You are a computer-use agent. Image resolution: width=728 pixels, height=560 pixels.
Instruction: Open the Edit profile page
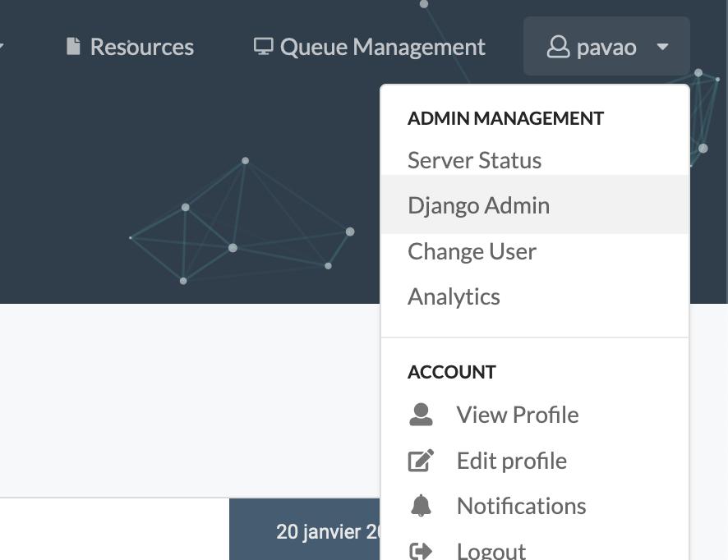coord(511,461)
